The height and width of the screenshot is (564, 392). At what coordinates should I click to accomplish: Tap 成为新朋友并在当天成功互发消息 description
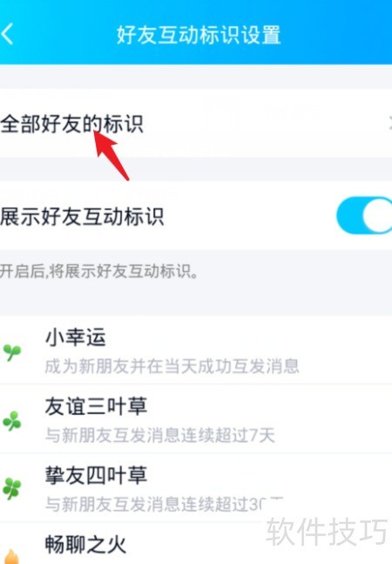[172, 366]
